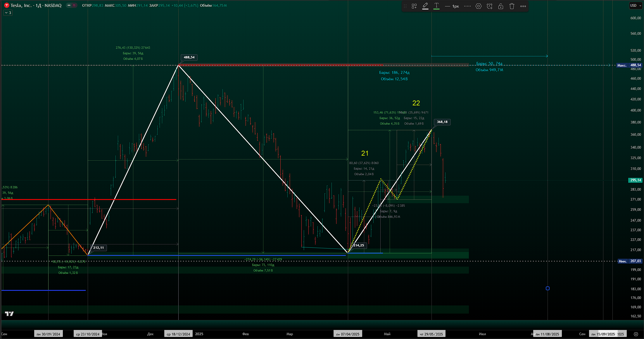Select 'Объём 4,07 B' measurement text
This screenshot has height=339, width=644.
(x=133, y=59)
